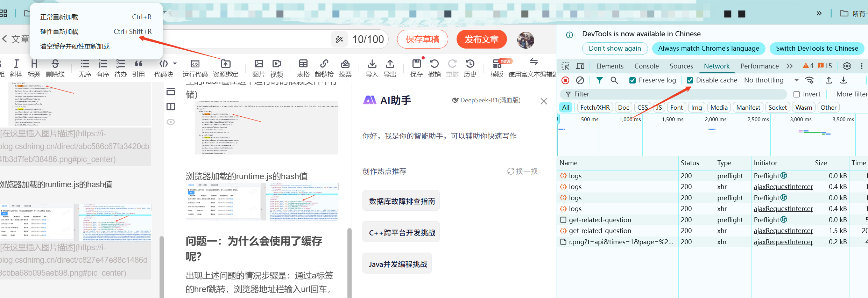Insert a code block (代码块)
Viewport: 868px width, 298px height.
point(164,68)
